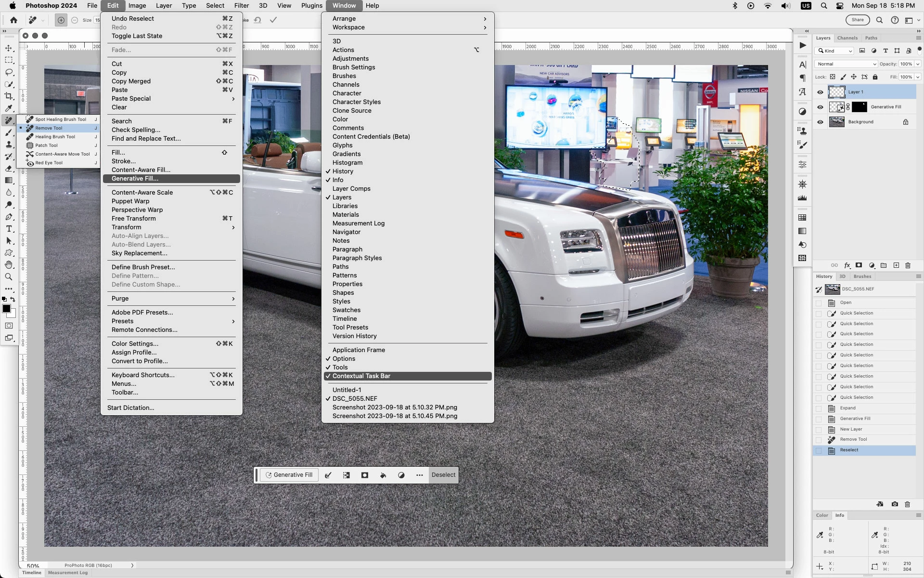Hide the Background layer visibility eye
The height and width of the screenshot is (578, 924).
click(x=820, y=122)
